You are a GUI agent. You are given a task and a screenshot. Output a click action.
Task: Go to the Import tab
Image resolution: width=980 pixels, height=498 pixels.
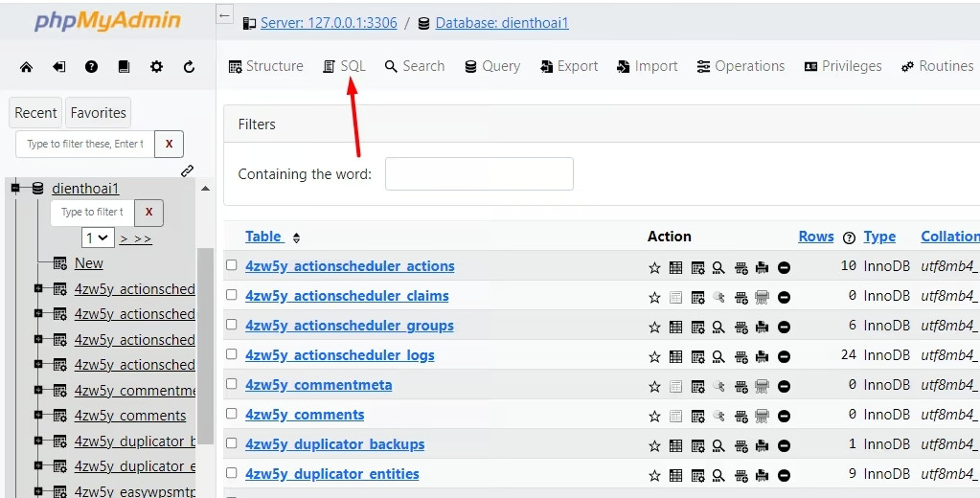click(647, 66)
